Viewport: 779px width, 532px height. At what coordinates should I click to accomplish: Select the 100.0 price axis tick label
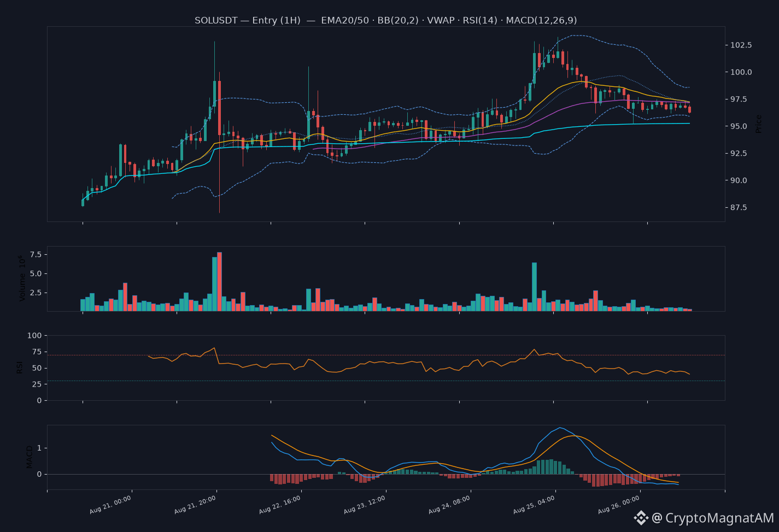coord(741,72)
